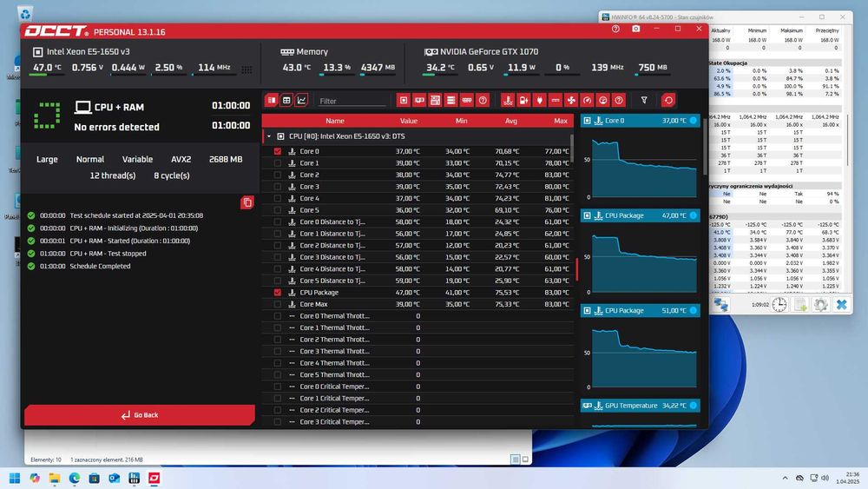The width and height of the screenshot is (868, 489).
Task: Filter readings by power plug icon
Action: pyautogui.click(x=540, y=100)
